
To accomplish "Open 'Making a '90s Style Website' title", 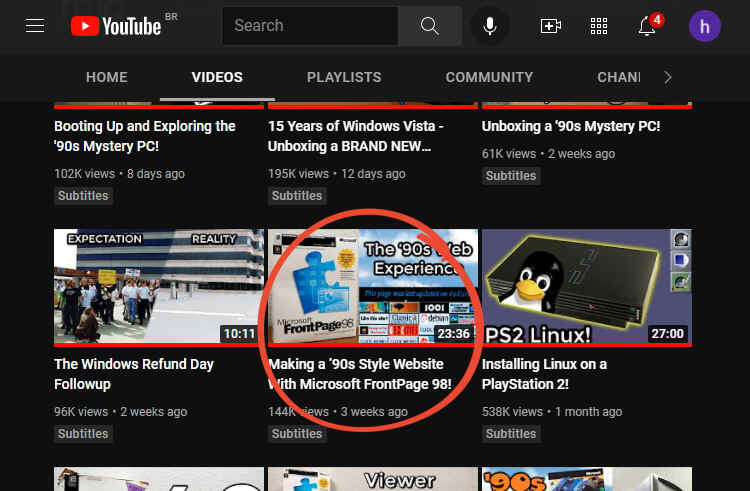I will pyautogui.click(x=360, y=374).
